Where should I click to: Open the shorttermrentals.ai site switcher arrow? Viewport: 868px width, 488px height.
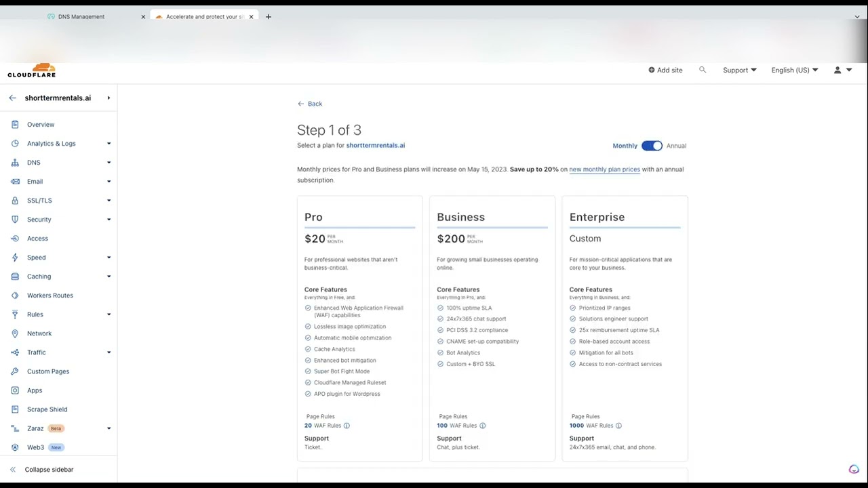[108, 98]
